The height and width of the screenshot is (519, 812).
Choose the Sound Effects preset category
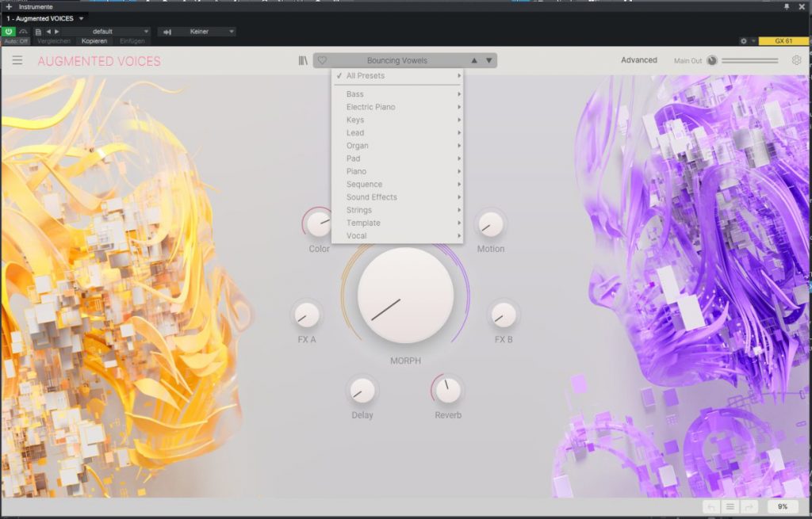coord(397,197)
